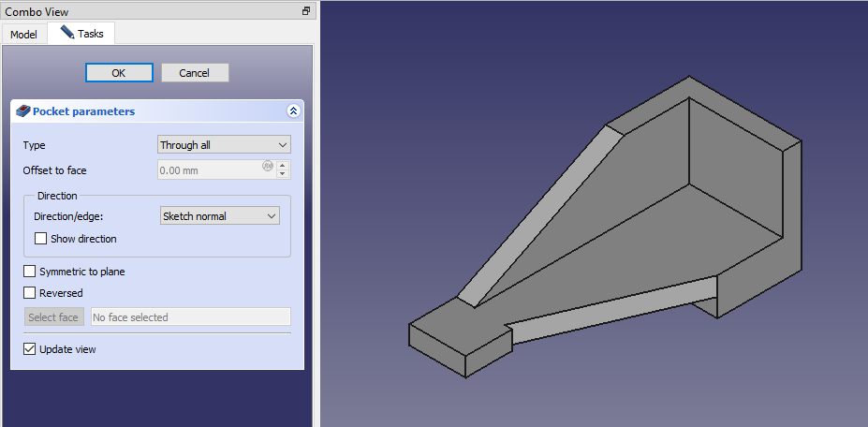
Task: Open the Direction/edge Sketch normal dropdown
Action: [x=220, y=216]
